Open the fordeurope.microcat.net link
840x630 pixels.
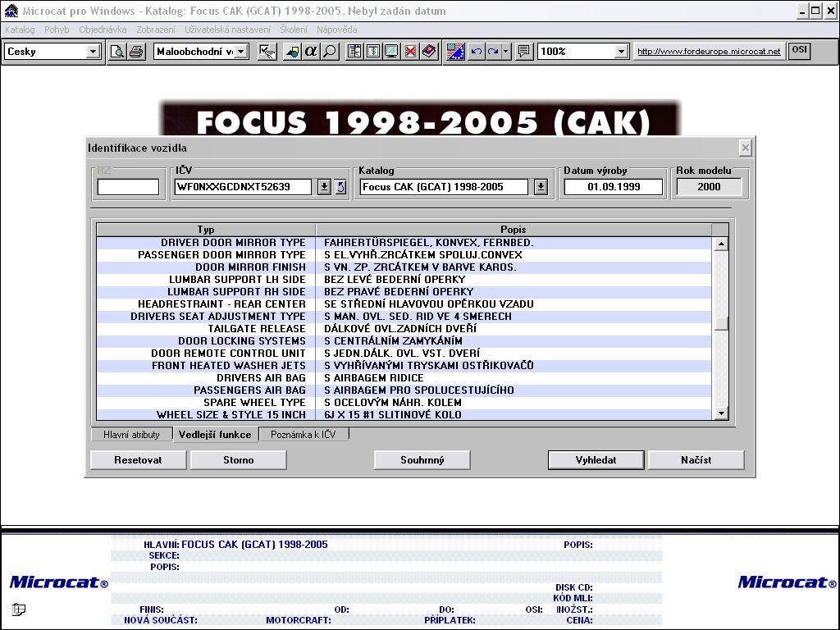709,52
